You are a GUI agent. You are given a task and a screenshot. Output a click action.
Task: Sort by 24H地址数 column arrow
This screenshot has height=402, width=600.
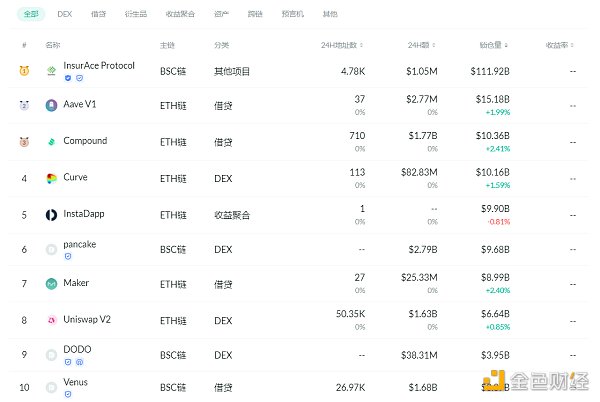coord(361,45)
